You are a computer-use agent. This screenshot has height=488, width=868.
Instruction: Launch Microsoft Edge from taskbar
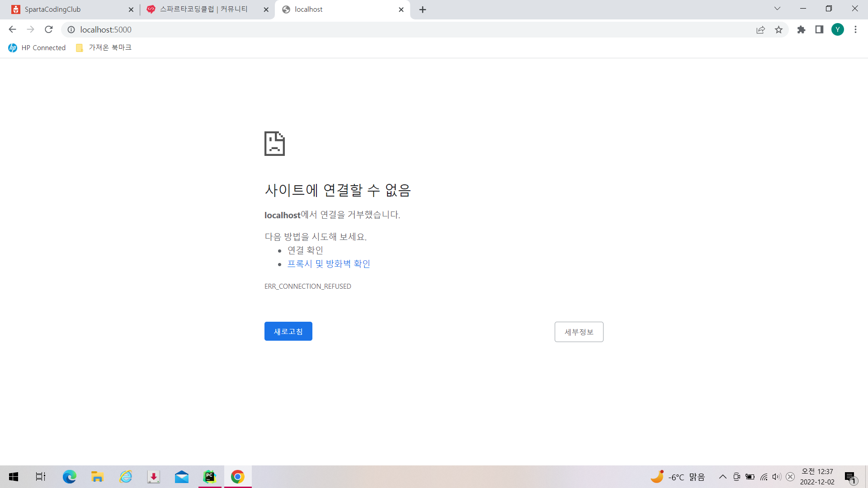click(69, 477)
